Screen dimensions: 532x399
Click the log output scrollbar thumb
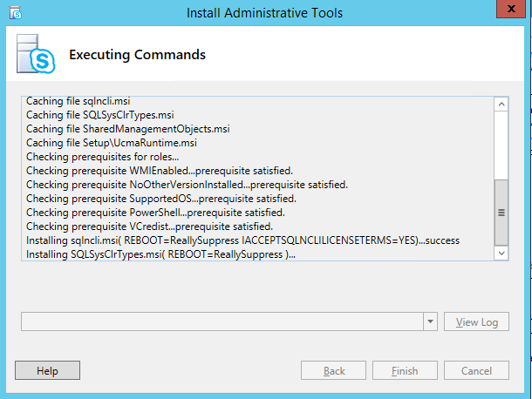(501, 211)
